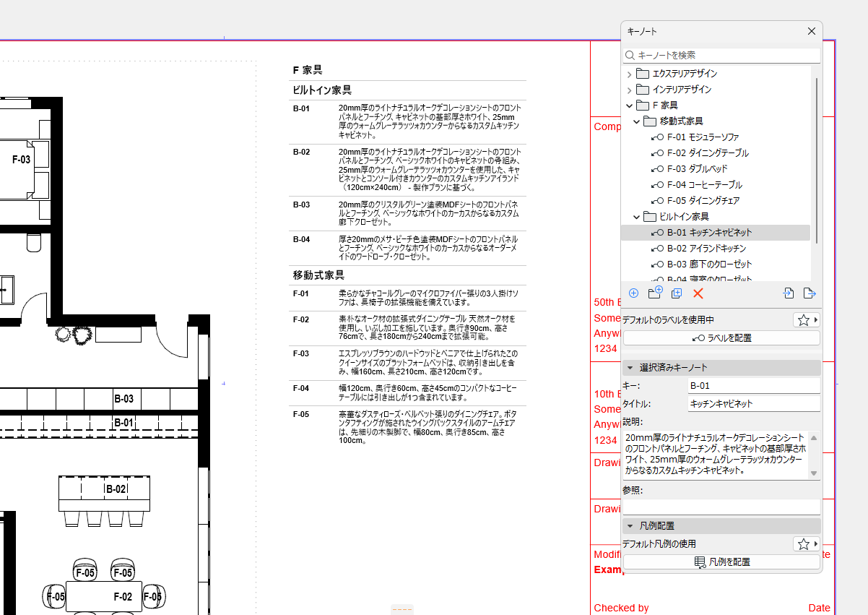
Task: Click B-03 label on floor plan
Action: [x=123, y=399]
